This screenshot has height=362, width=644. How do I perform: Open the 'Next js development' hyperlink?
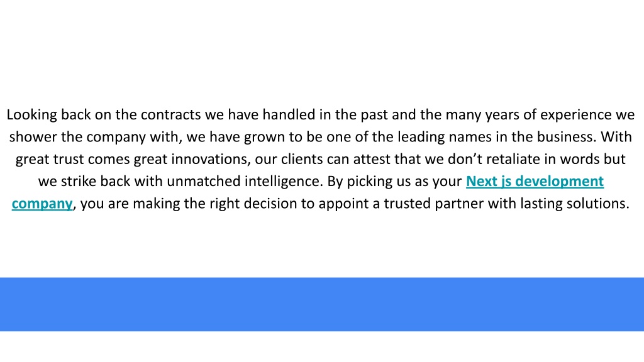coord(535,182)
